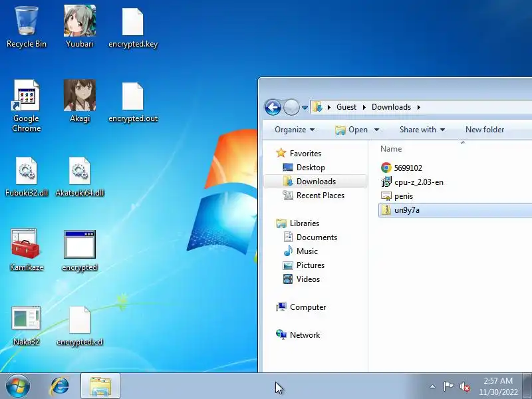Image resolution: width=532 pixels, height=399 pixels.
Task: Open the Music library
Action: [x=301, y=251]
